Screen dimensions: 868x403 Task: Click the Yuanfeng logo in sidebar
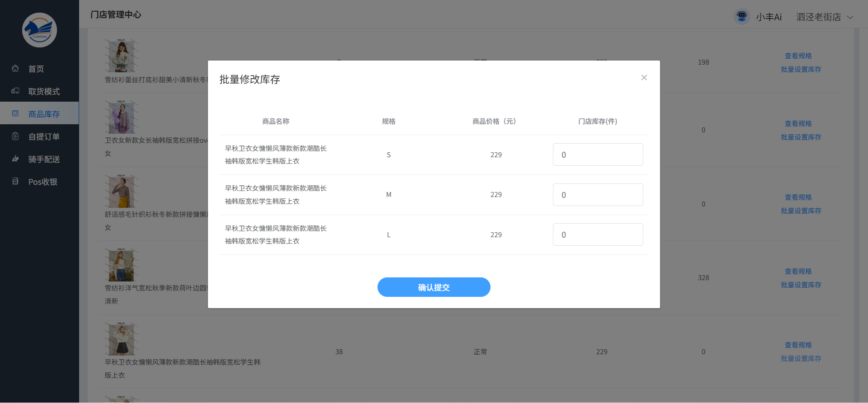pyautogui.click(x=39, y=30)
